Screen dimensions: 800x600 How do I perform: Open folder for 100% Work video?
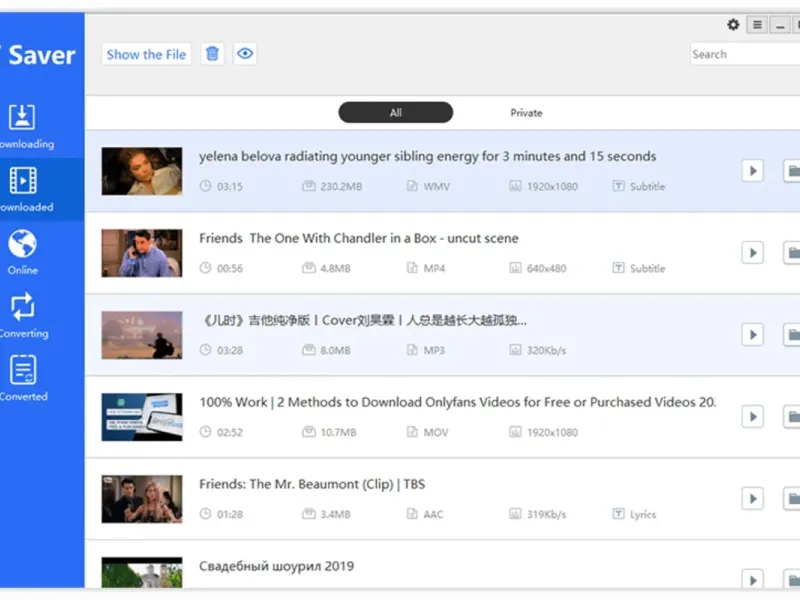point(792,417)
